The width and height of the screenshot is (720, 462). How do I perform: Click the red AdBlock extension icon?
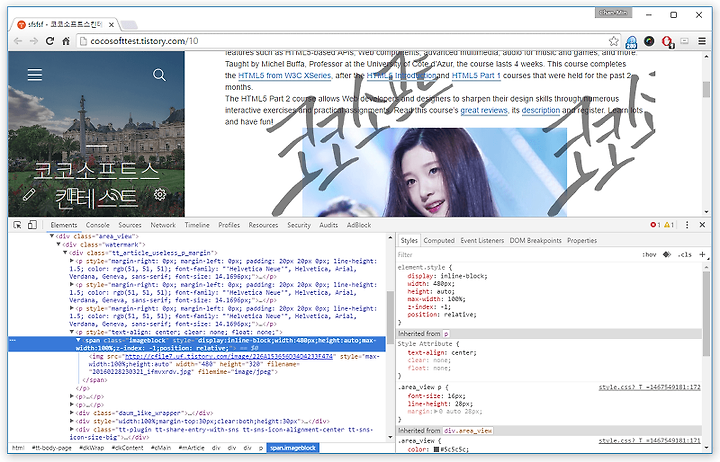coord(667,42)
